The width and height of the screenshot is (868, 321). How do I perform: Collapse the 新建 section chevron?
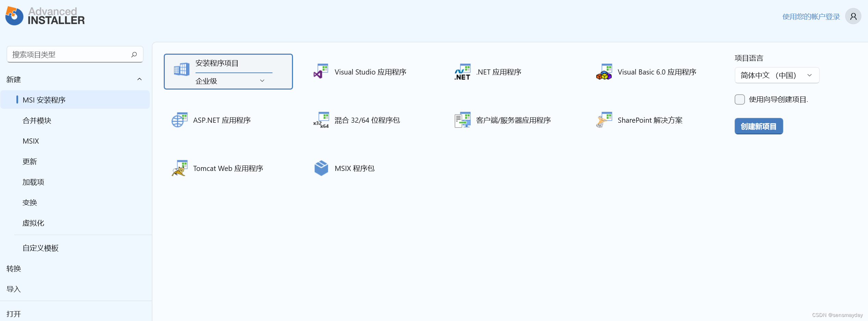(139, 79)
